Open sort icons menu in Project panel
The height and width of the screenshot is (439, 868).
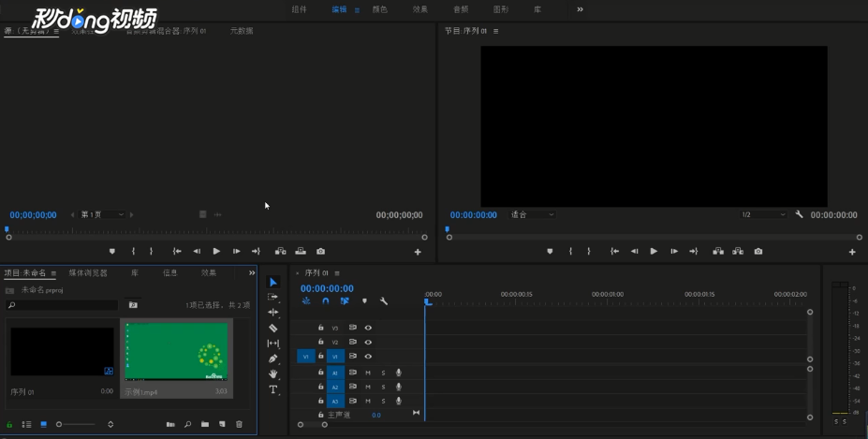click(x=110, y=425)
